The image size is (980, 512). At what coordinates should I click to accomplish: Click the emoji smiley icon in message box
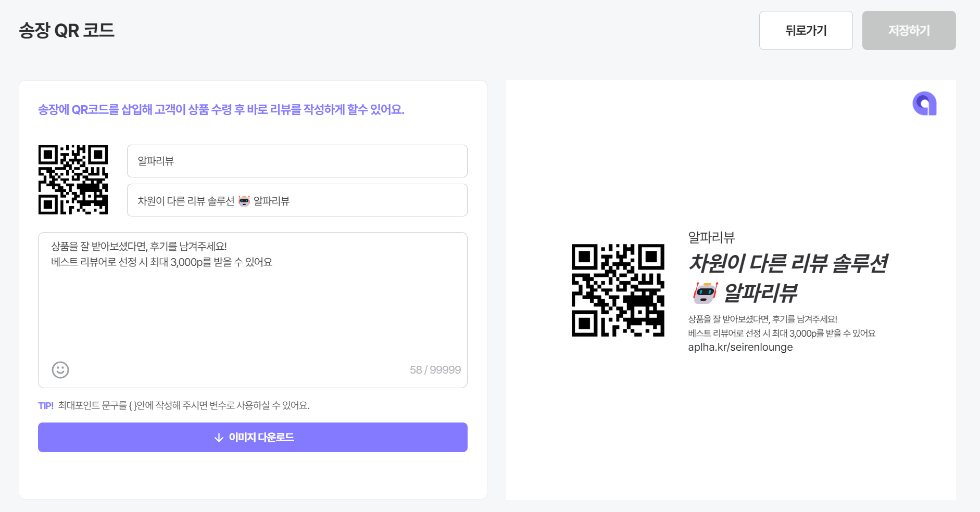point(60,370)
